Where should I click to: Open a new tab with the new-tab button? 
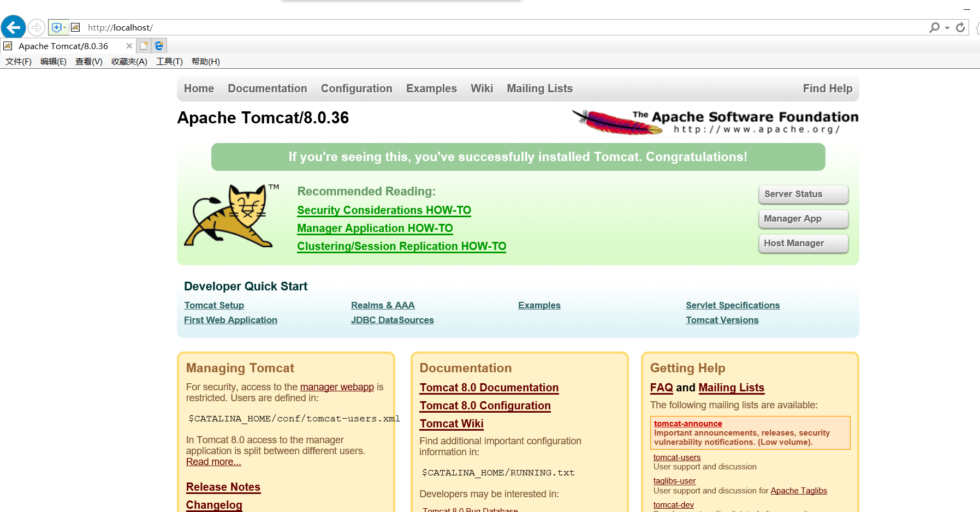tap(144, 46)
